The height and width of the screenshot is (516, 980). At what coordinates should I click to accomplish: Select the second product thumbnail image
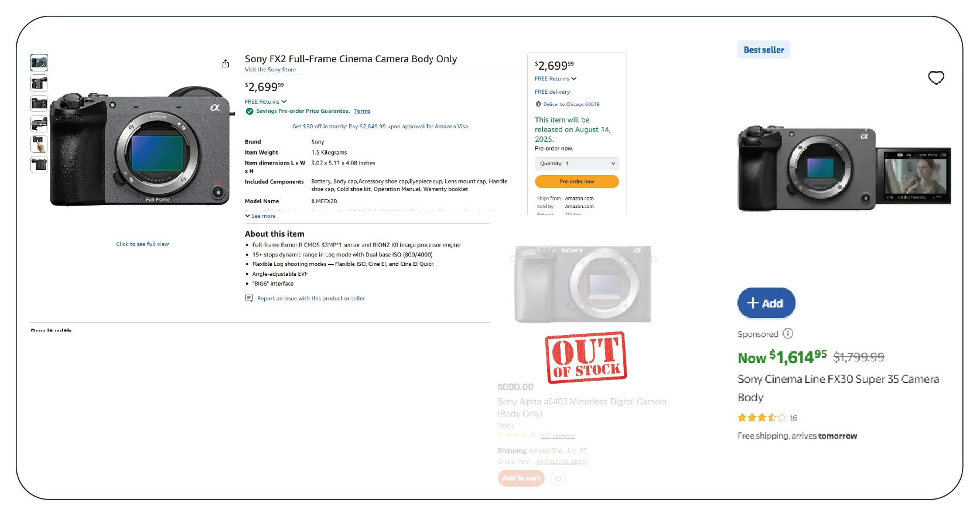click(x=39, y=83)
